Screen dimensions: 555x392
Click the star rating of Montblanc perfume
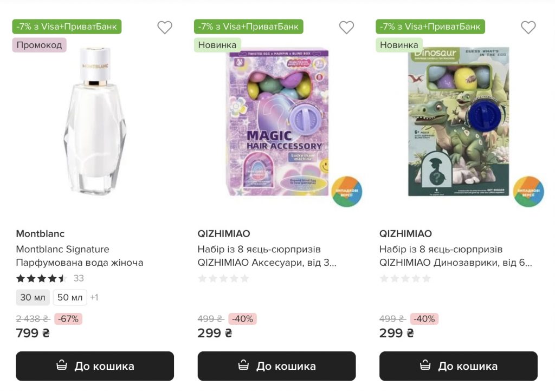coord(41,278)
